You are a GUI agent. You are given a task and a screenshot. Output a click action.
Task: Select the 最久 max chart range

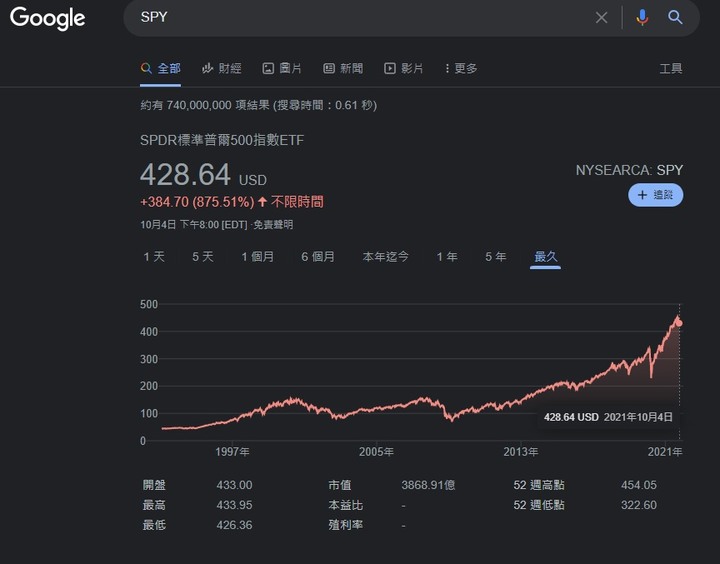click(x=546, y=256)
